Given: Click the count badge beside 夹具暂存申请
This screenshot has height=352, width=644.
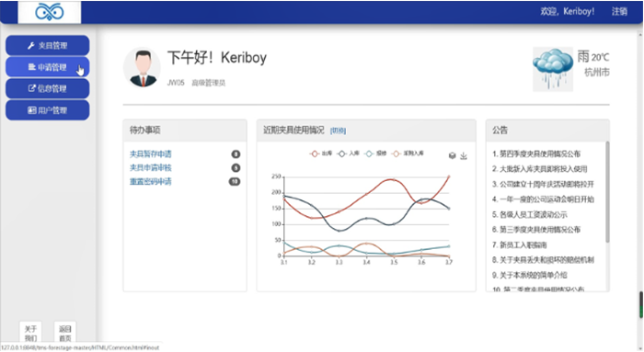Looking at the screenshot, I should click(236, 154).
